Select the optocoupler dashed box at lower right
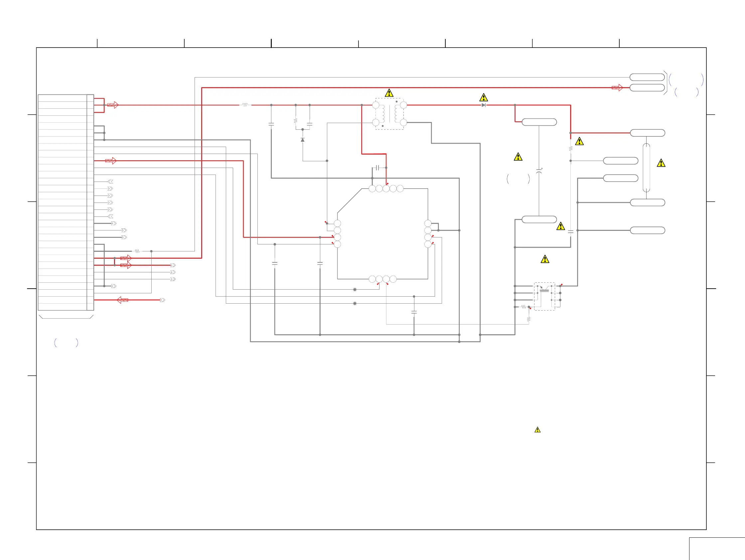Image resolution: width=745 pixels, height=560 pixels. pyautogui.click(x=544, y=296)
